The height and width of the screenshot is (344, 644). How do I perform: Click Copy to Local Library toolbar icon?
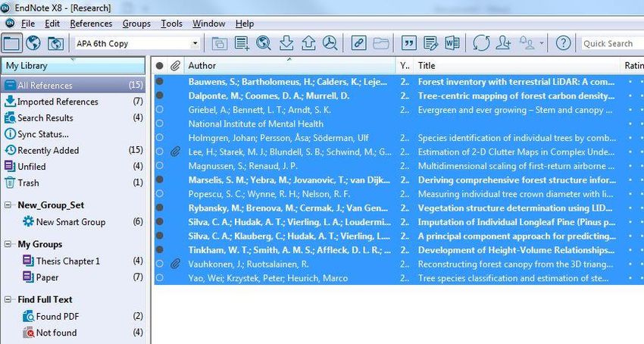[x=219, y=43]
